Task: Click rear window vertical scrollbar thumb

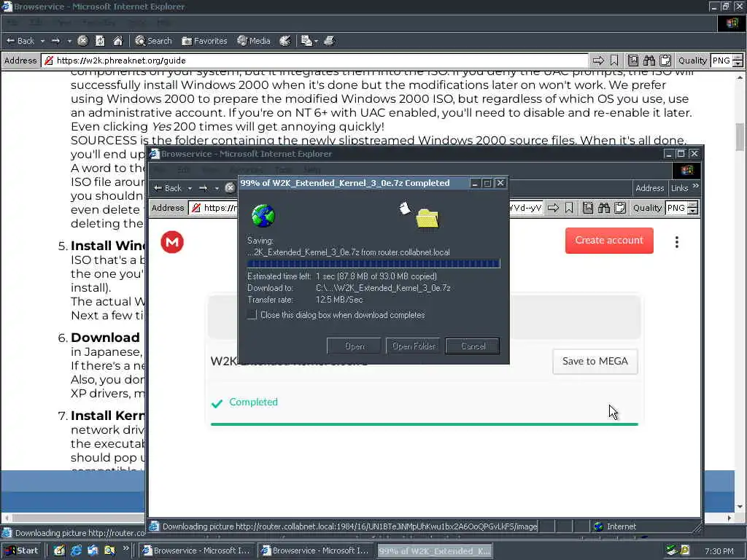Action: click(x=740, y=136)
